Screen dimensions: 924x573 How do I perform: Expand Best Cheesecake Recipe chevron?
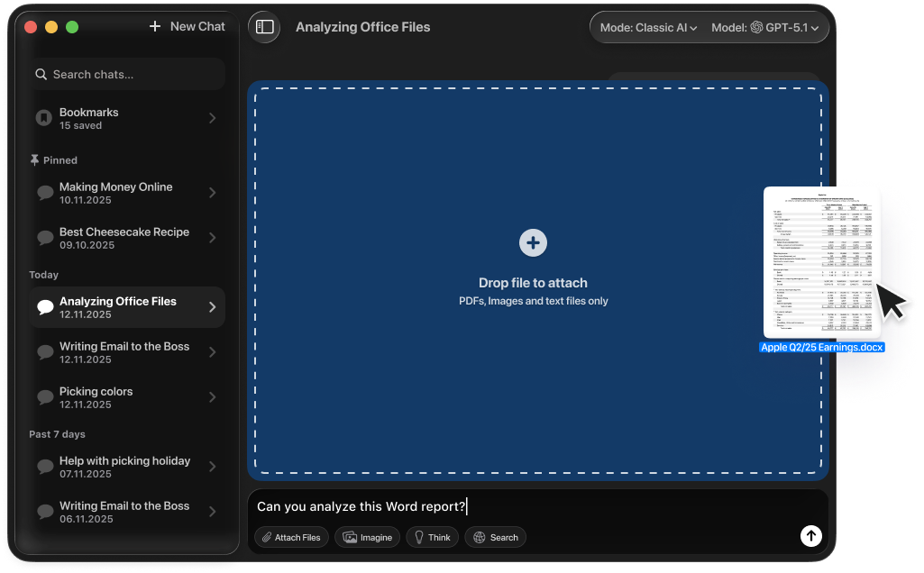click(212, 238)
